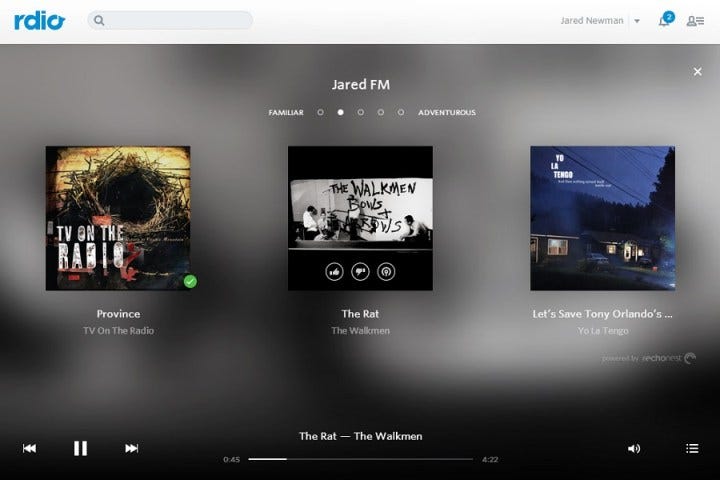Pause the current song
720x480 pixels.
(80, 448)
